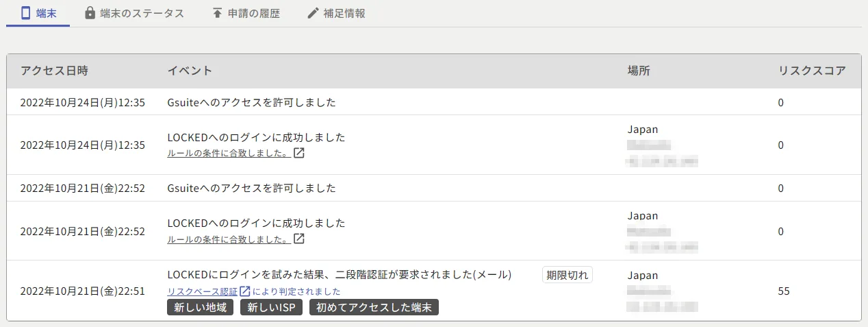Click the により判定されました text
The width and height of the screenshot is (868, 327).
[x=296, y=291]
